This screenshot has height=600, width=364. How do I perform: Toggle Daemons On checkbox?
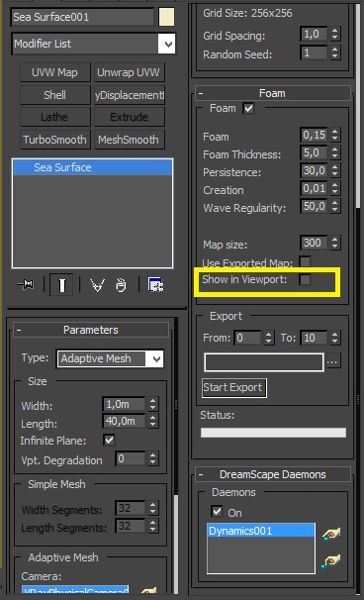coord(217,512)
